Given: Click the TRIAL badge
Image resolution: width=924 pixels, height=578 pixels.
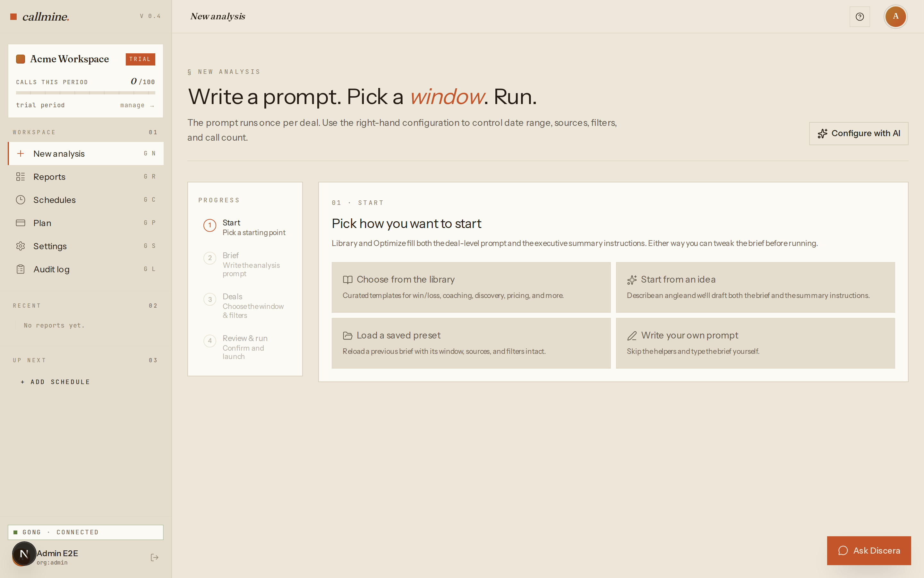Looking at the screenshot, I should tap(140, 59).
